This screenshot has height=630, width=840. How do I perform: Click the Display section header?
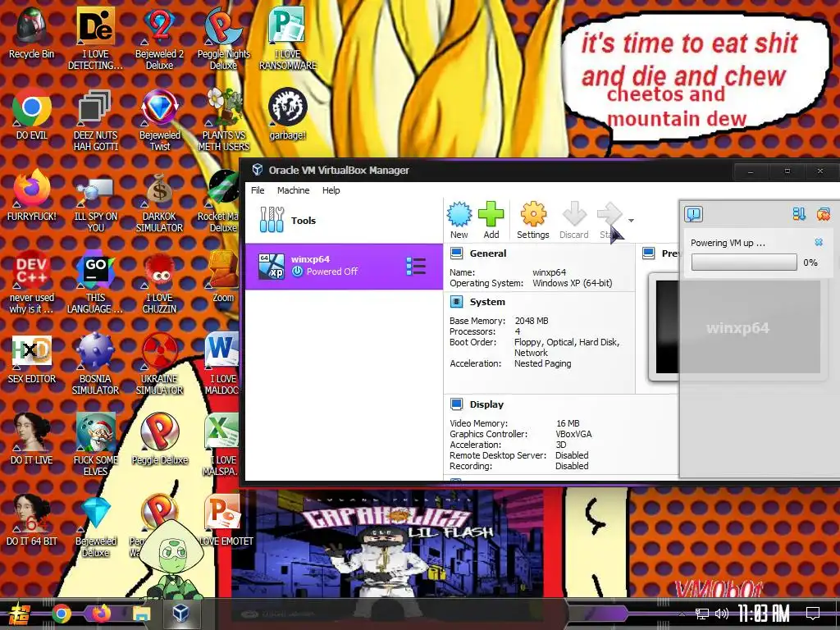click(x=486, y=404)
